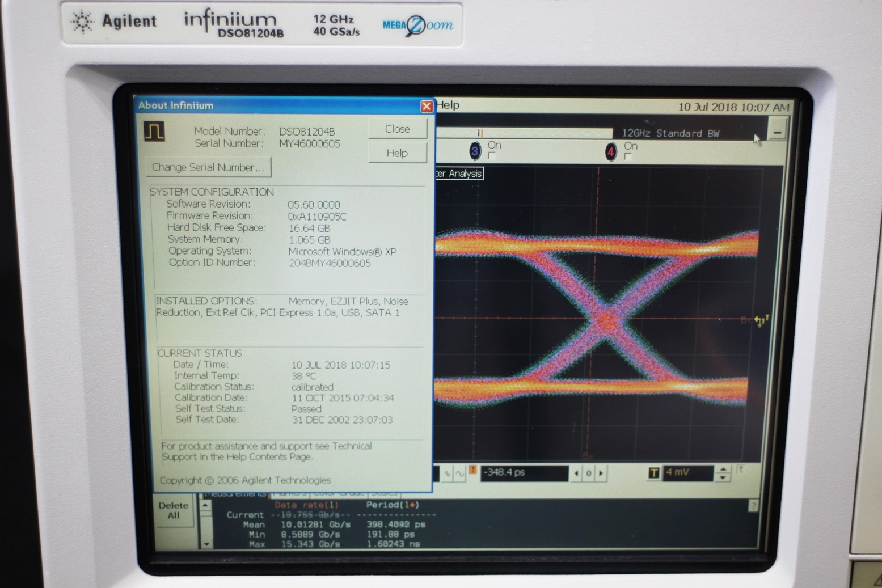The width and height of the screenshot is (882, 588).
Task: Click measurement list scroll down arrow
Action: pyautogui.click(x=206, y=544)
